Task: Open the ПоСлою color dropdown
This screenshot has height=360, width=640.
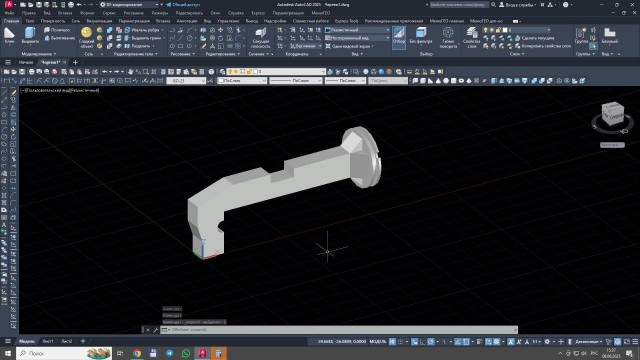Action: point(242,81)
